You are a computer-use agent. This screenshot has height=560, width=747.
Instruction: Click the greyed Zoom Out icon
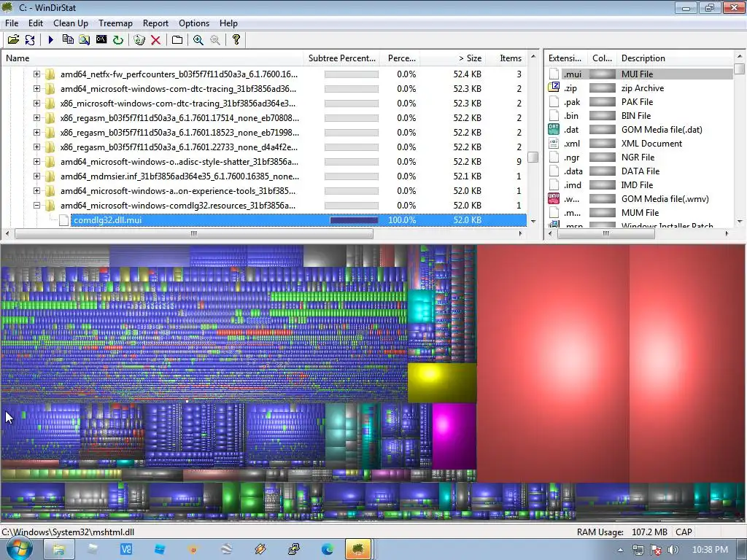click(x=215, y=39)
